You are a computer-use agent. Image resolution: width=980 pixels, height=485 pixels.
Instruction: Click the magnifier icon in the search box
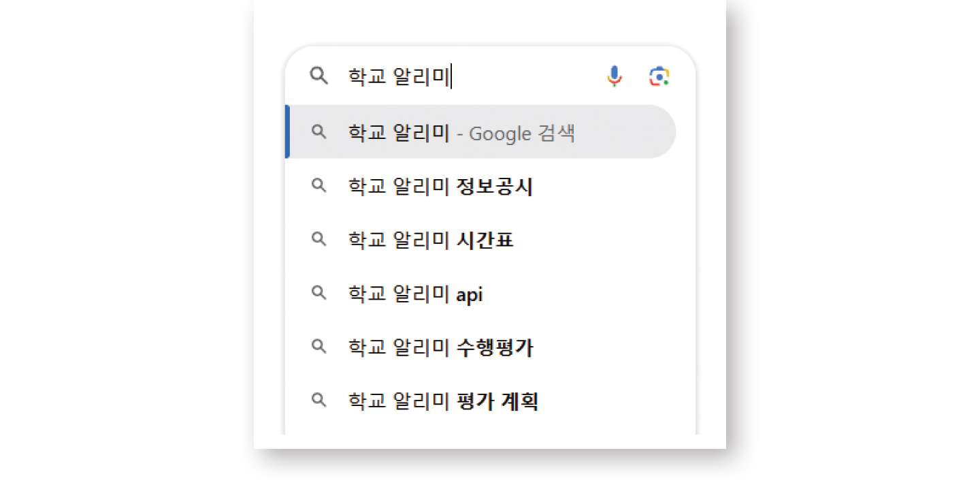(x=318, y=76)
